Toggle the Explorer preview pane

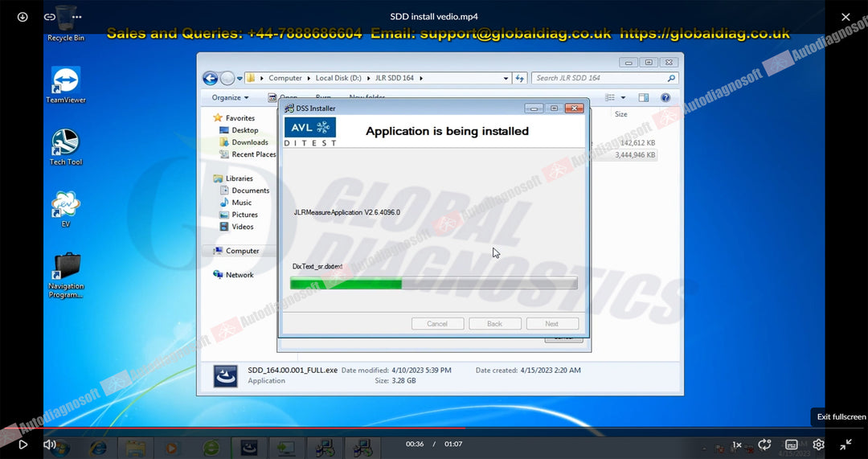643,97
